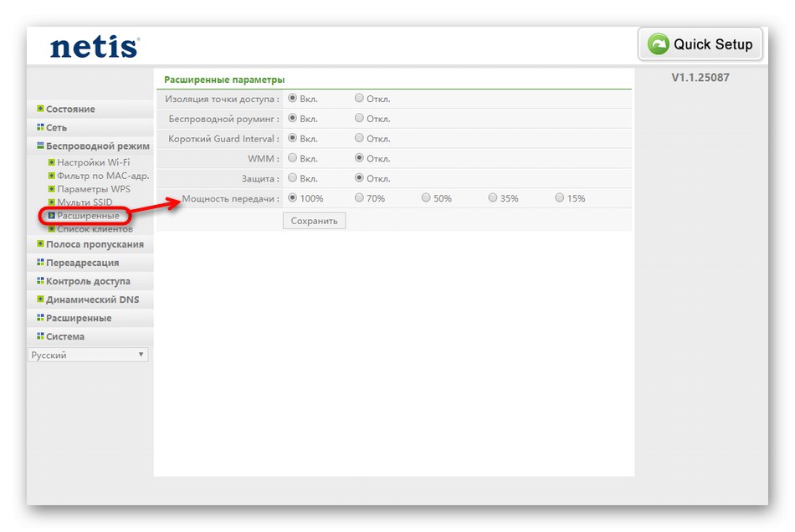Click the version number V1.1.25087
The width and height of the screenshot is (795, 532).
[700, 78]
